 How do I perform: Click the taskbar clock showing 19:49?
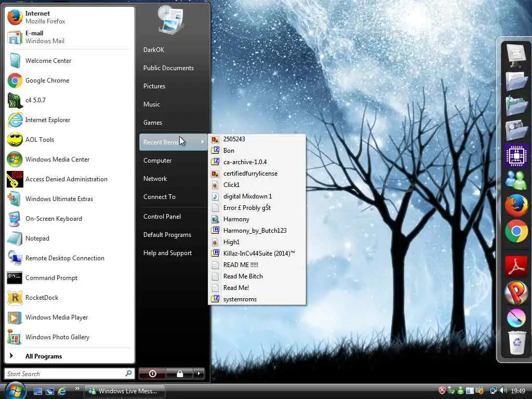(x=518, y=391)
